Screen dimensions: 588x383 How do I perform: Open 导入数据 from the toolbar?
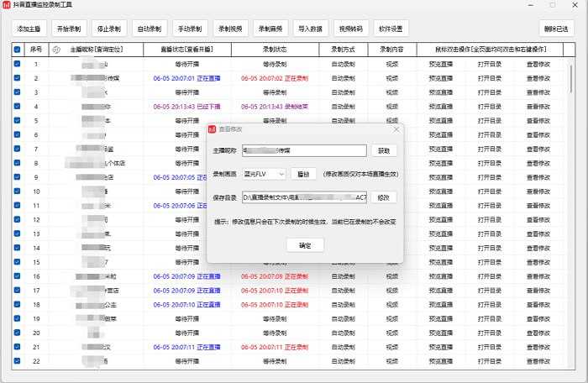[311, 29]
